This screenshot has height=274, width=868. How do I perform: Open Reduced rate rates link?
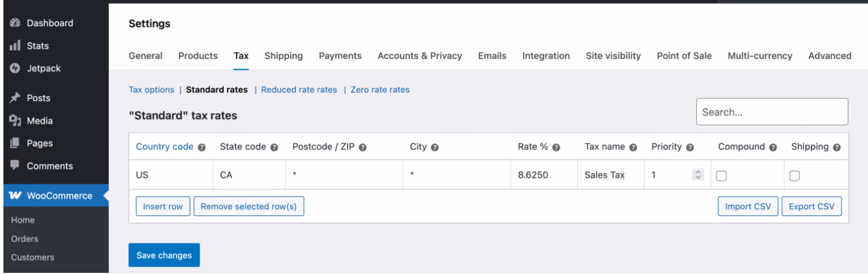pyautogui.click(x=299, y=90)
